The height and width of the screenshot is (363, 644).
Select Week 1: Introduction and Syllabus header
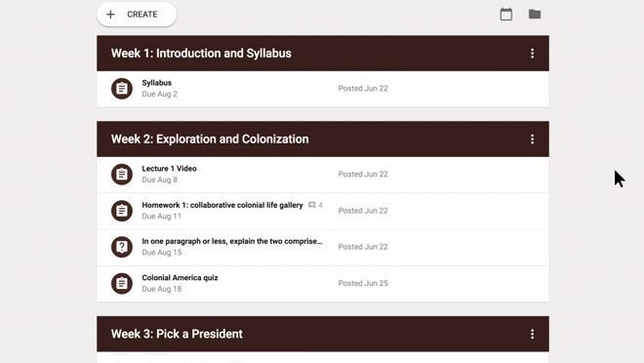click(201, 54)
